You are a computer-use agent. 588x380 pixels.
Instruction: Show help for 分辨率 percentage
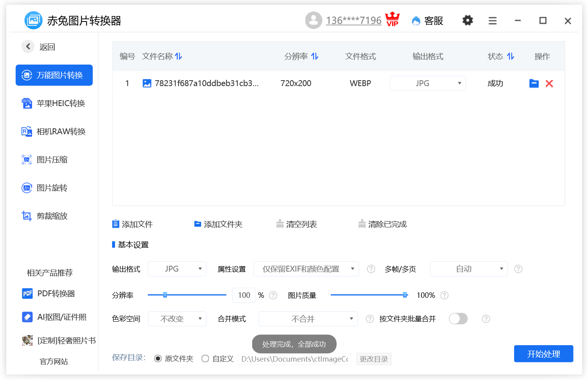click(273, 295)
